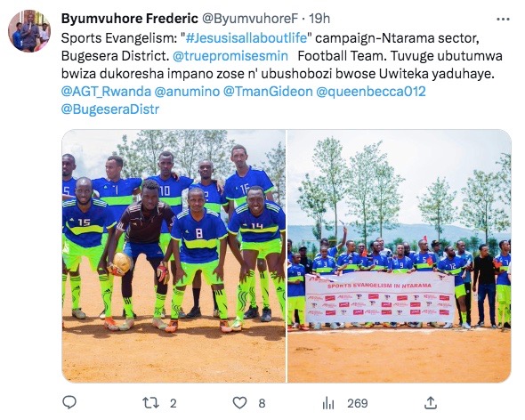The height and width of the screenshot is (420, 525).
Task: Go to the @anumino profile mention
Action: click(x=187, y=91)
